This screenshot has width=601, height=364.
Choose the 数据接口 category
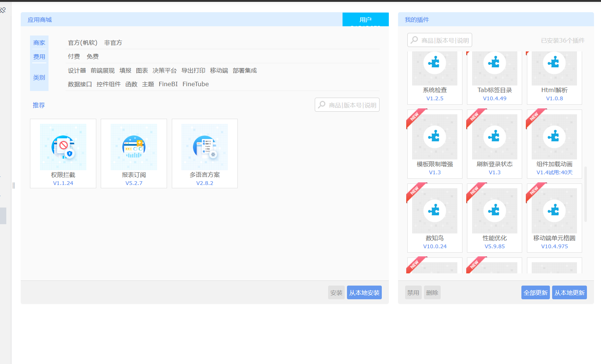[80, 84]
